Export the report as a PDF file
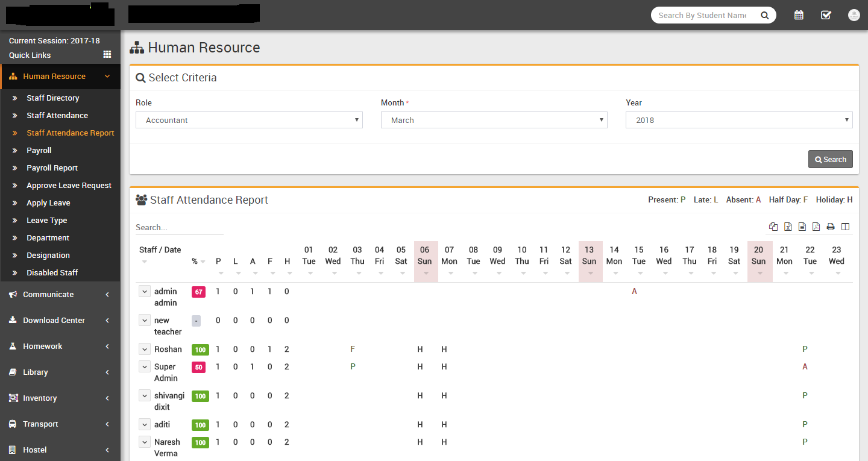Image resolution: width=868 pixels, height=461 pixels. point(816,227)
